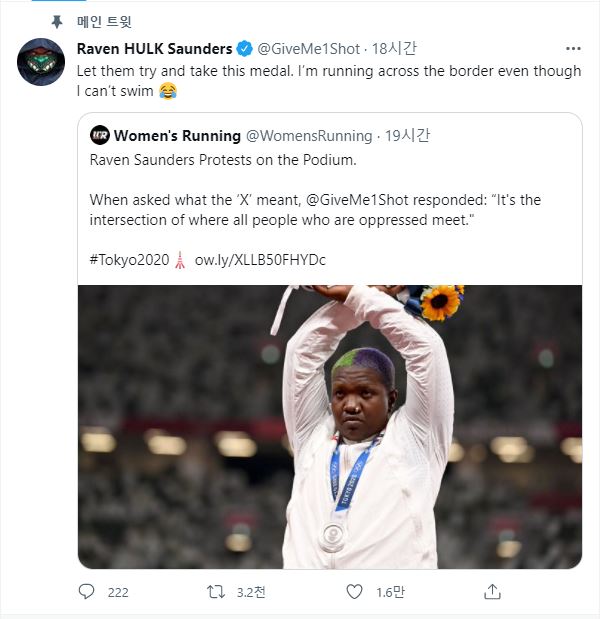Open the podium protest photo
The height and width of the screenshot is (619, 603).
tap(330, 427)
